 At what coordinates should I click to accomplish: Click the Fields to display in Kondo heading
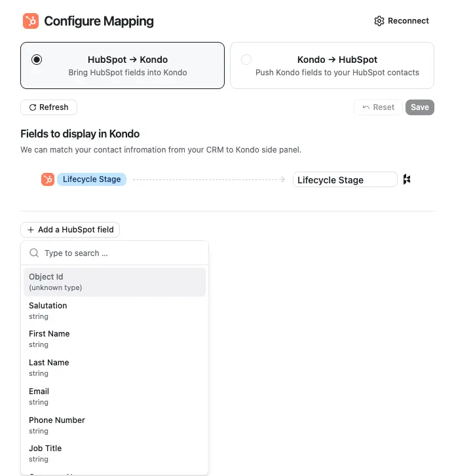coord(80,134)
